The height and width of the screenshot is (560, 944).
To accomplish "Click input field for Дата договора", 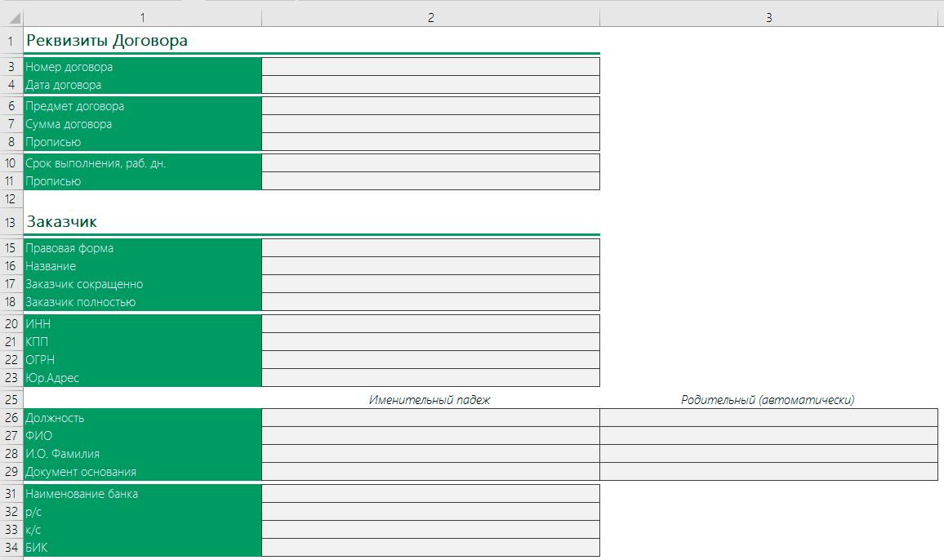I will pyautogui.click(x=431, y=84).
